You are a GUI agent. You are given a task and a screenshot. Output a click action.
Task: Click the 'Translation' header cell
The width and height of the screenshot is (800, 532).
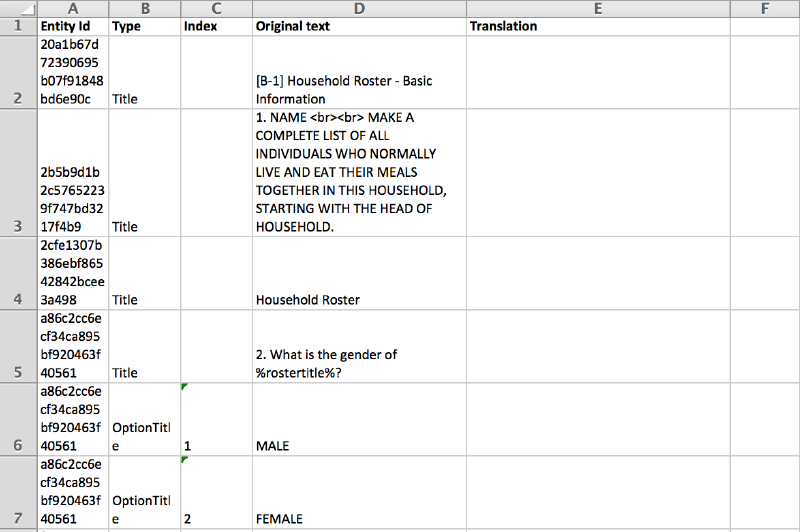597,26
